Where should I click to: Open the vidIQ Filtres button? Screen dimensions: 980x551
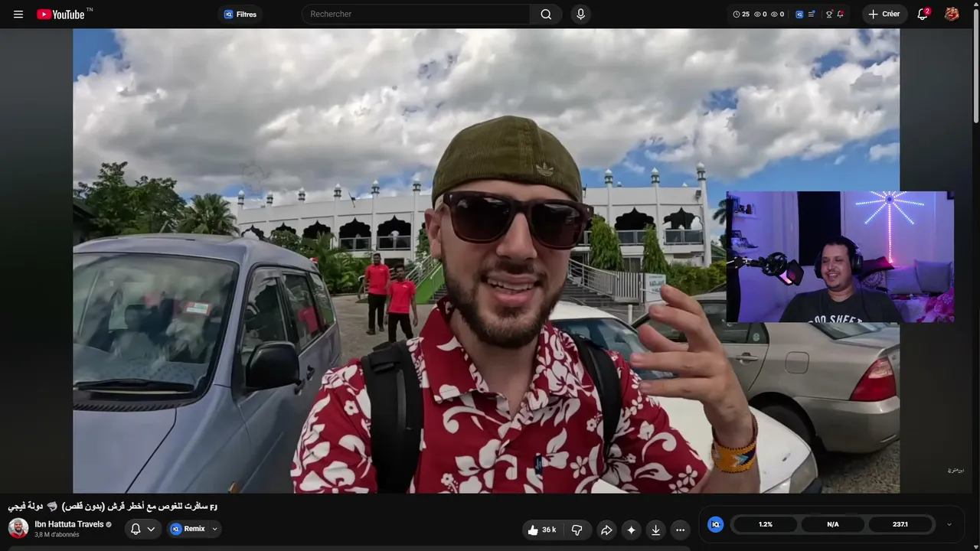tap(240, 14)
